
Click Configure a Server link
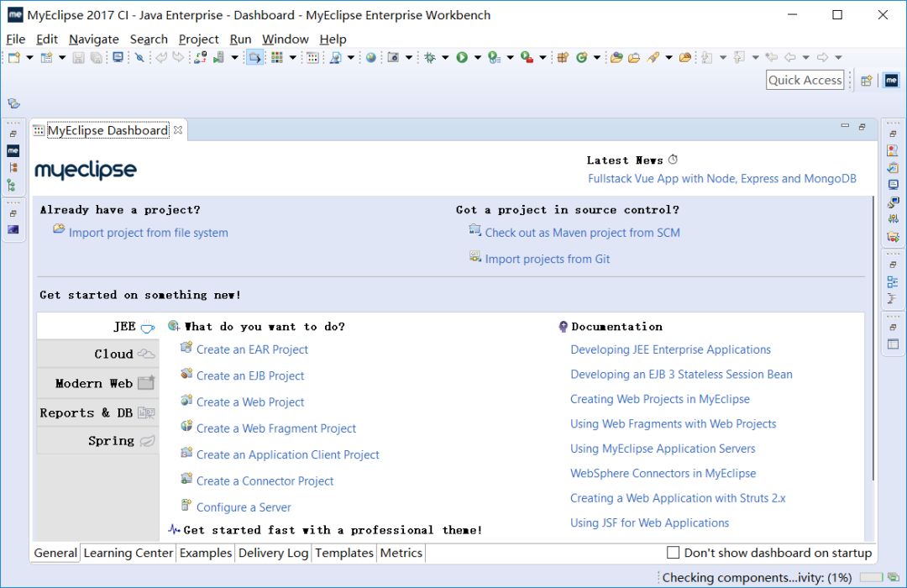(x=244, y=507)
